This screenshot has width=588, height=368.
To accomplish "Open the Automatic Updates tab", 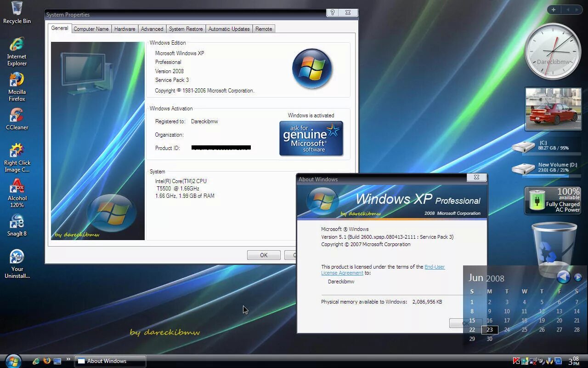I will point(229,29).
